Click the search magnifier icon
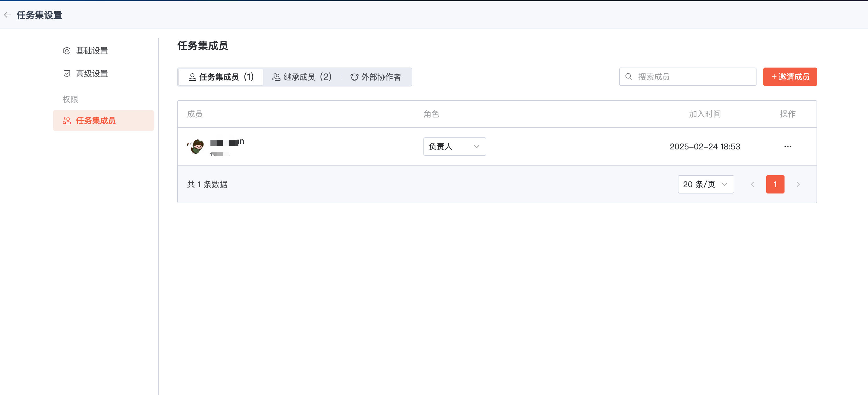Viewport: 868px width, 395px height. click(x=628, y=77)
